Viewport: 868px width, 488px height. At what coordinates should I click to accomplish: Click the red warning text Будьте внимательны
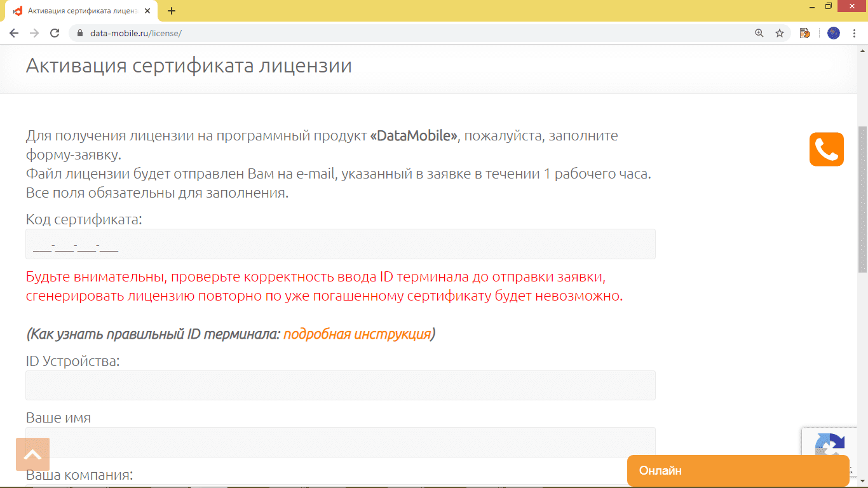coord(324,287)
